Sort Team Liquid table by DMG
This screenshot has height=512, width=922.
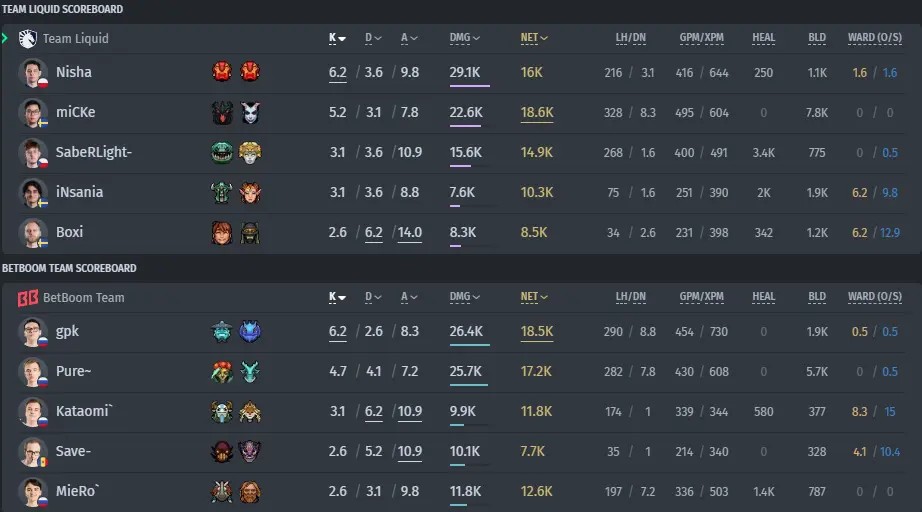pyautogui.click(x=465, y=38)
